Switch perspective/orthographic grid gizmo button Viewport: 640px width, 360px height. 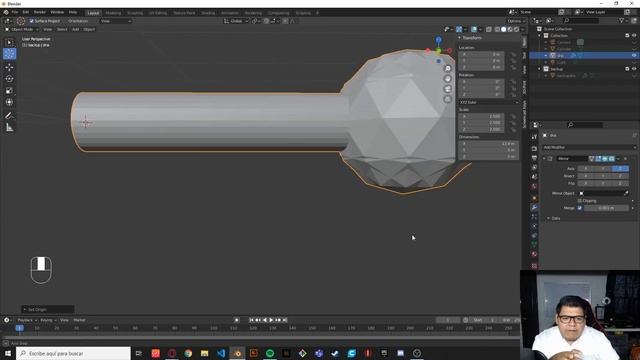pyautogui.click(x=448, y=99)
